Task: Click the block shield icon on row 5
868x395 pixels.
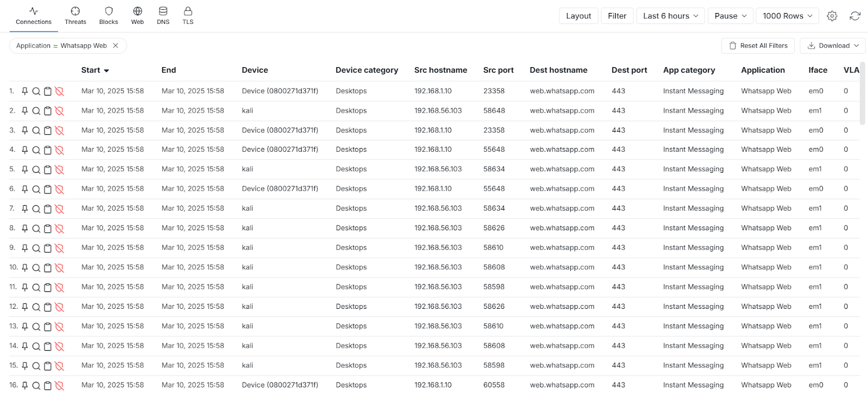Action: click(60, 170)
